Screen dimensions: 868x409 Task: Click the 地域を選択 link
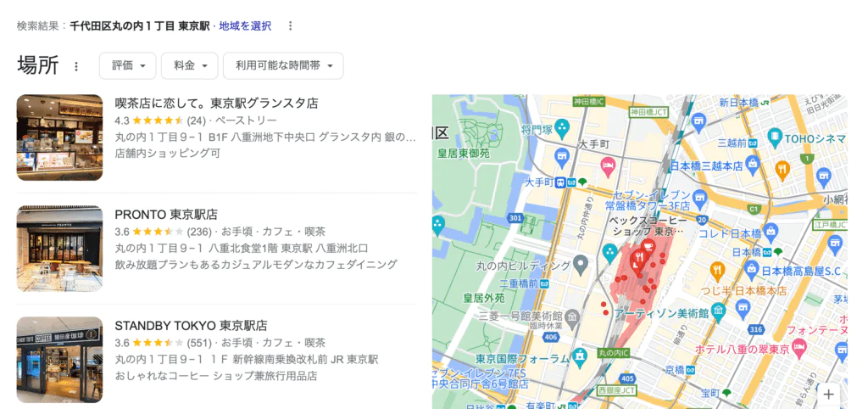pos(245,26)
